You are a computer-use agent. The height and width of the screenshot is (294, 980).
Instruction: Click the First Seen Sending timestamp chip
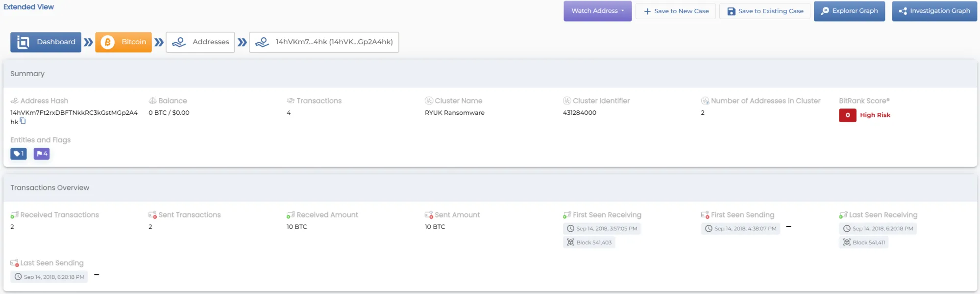[741, 228]
